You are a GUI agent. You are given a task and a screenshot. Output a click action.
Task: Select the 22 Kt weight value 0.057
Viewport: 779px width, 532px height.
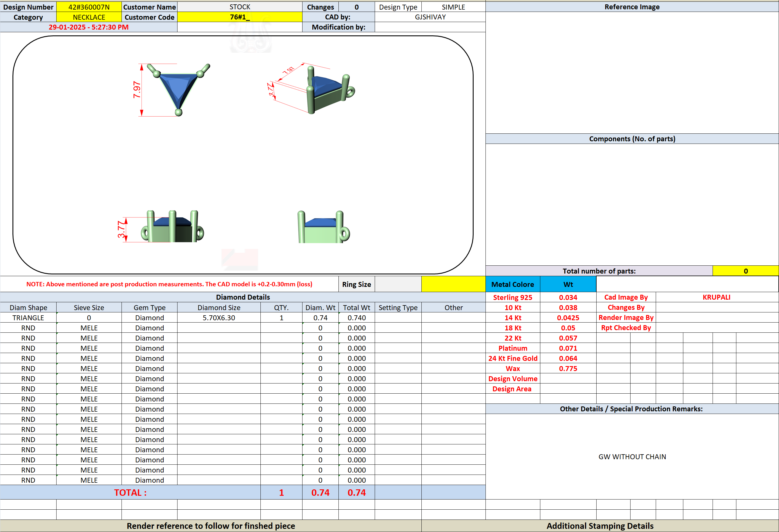click(x=568, y=338)
